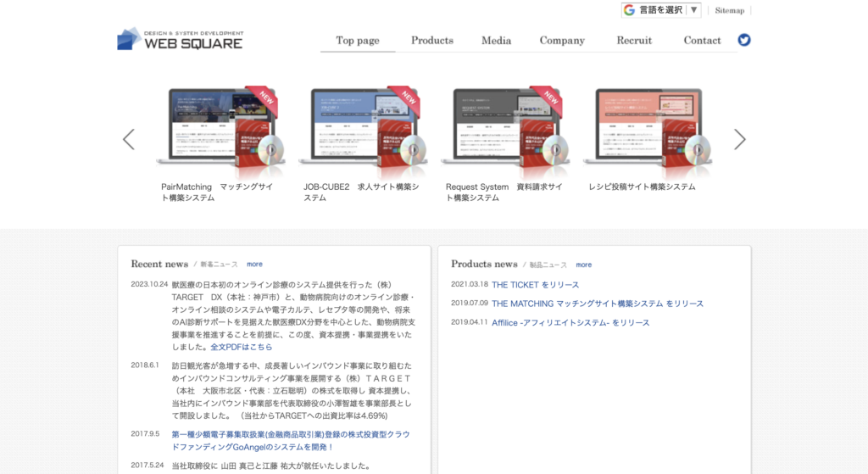Viewport: 868px width, 474px height.
Task: Open the Products menu item
Action: tap(432, 41)
